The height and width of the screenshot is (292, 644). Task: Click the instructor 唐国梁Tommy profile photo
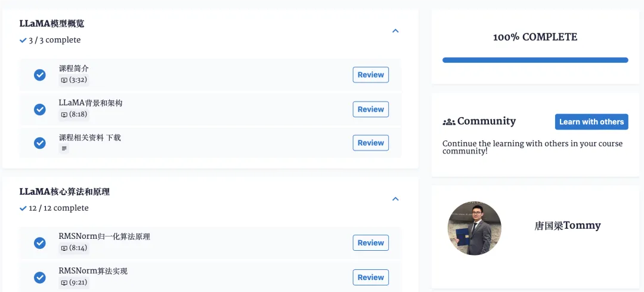tap(475, 228)
